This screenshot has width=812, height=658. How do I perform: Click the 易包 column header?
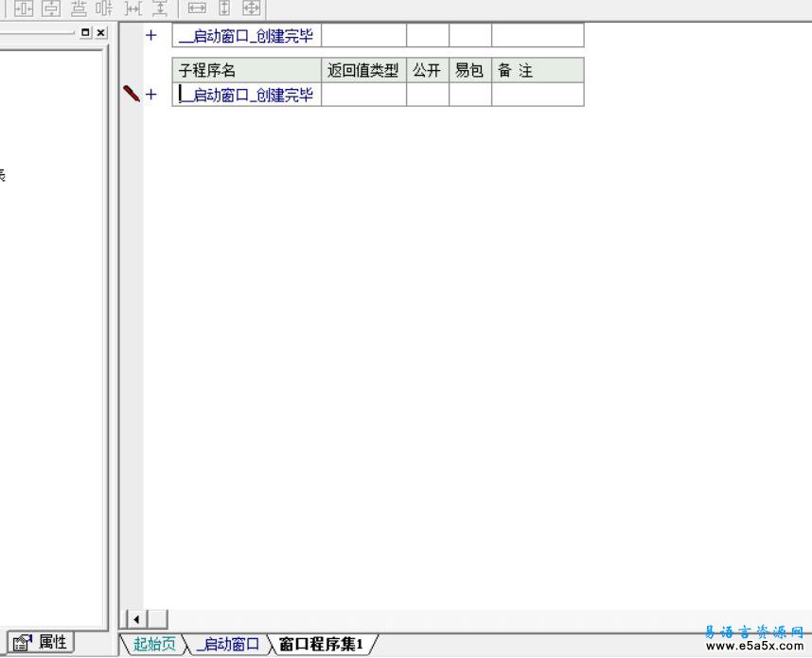[x=469, y=70]
